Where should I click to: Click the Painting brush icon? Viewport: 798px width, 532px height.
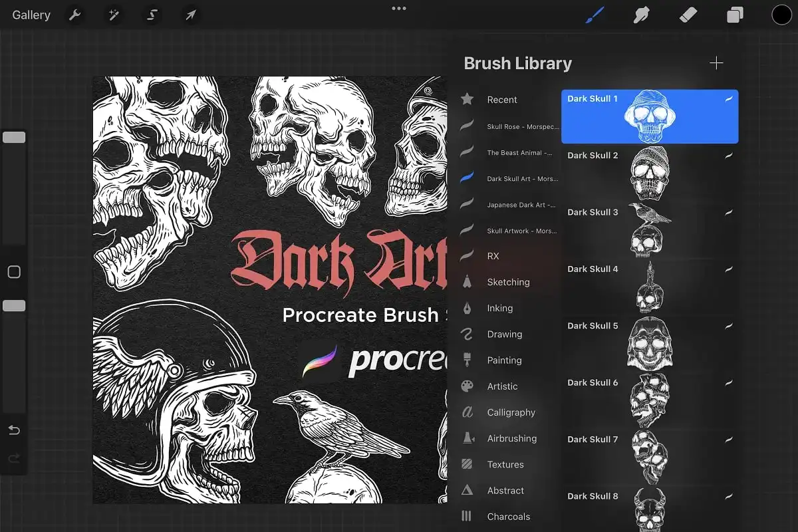[467, 360]
